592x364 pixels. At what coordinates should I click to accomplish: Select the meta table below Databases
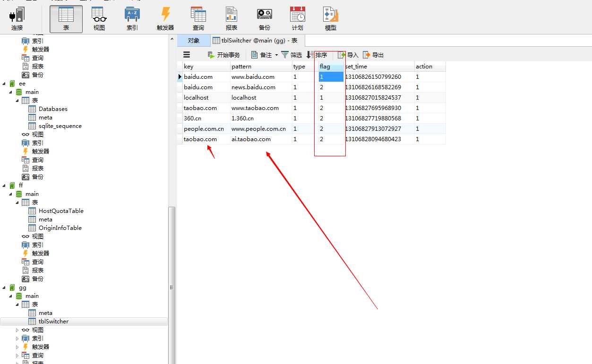click(x=45, y=118)
